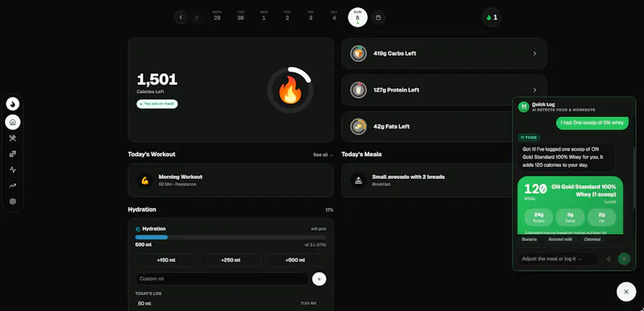Tap the microphone icon in Quick Log

pyautogui.click(x=609, y=259)
